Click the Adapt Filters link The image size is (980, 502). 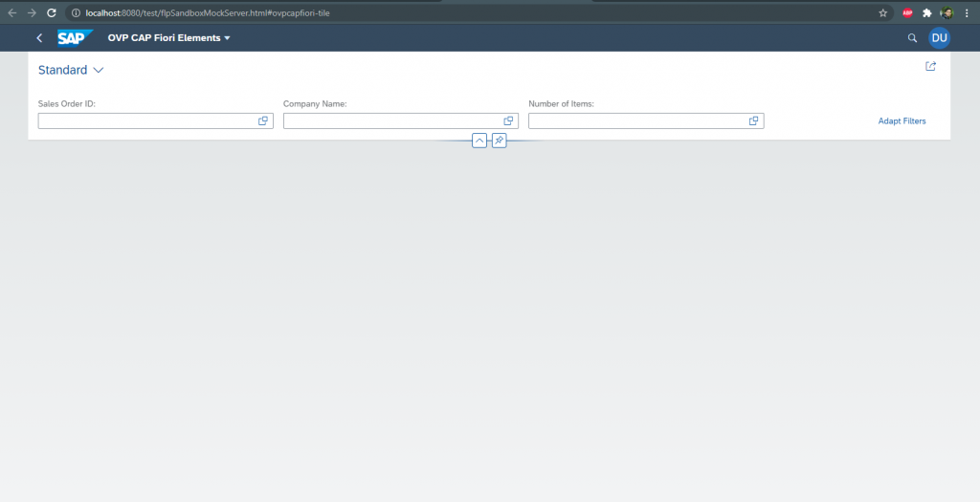902,121
